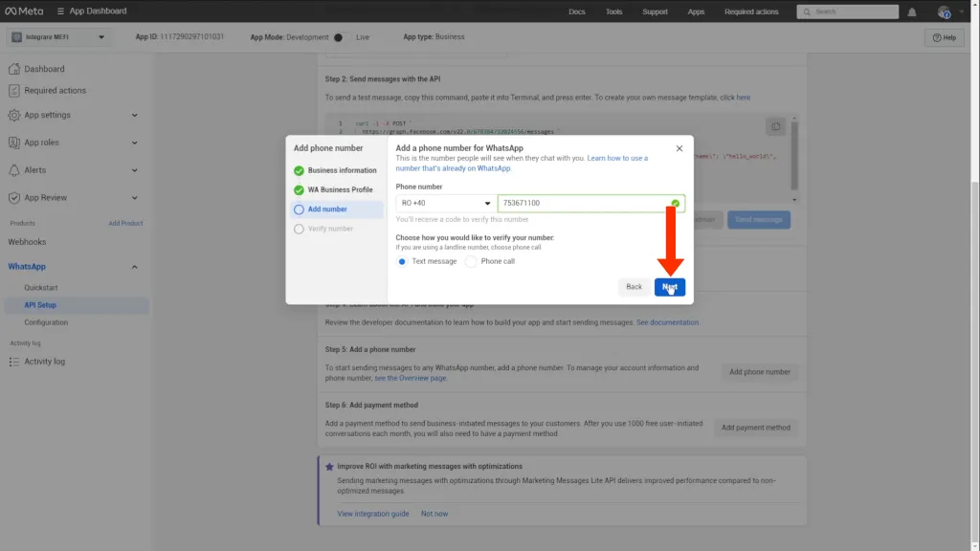Open Support in top navigation
Viewport: 980px width, 551px height.
[x=655, y=11]
